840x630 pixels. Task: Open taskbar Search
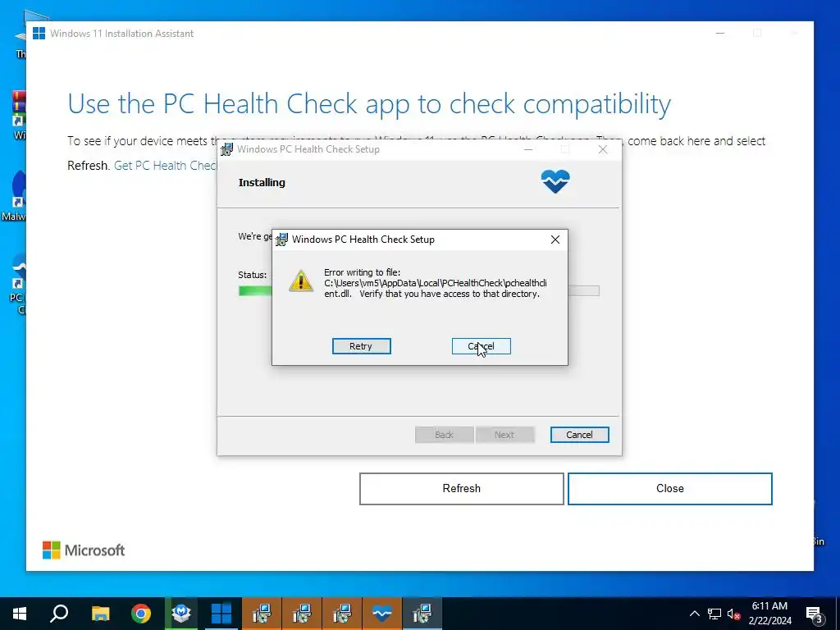click(x=59, y=614)
